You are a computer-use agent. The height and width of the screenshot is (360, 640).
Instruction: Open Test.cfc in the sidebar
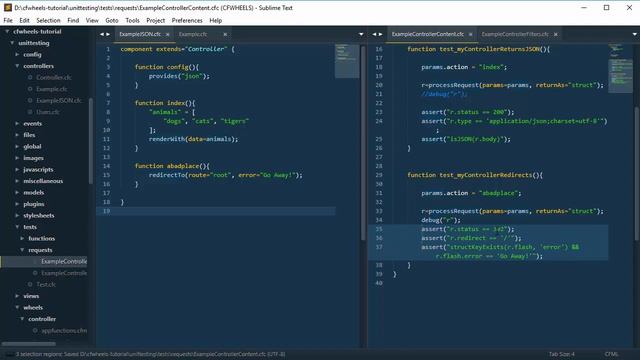click(x=46, y=284)
